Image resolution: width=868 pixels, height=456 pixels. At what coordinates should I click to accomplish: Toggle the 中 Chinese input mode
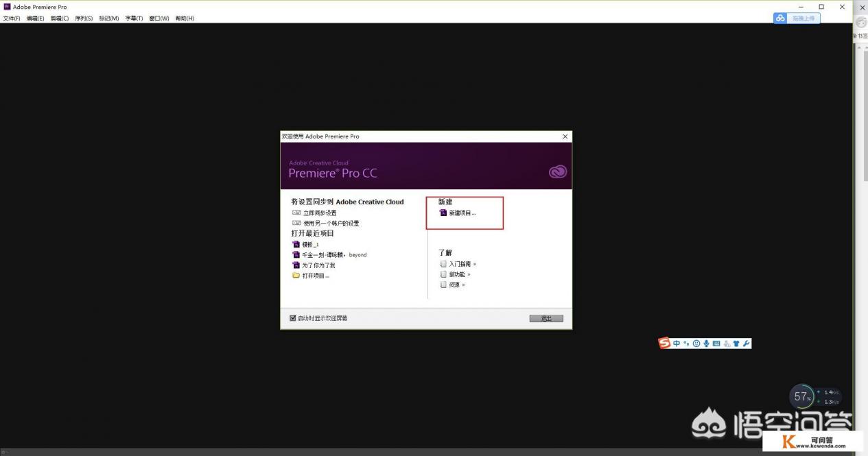coord(677,343)
